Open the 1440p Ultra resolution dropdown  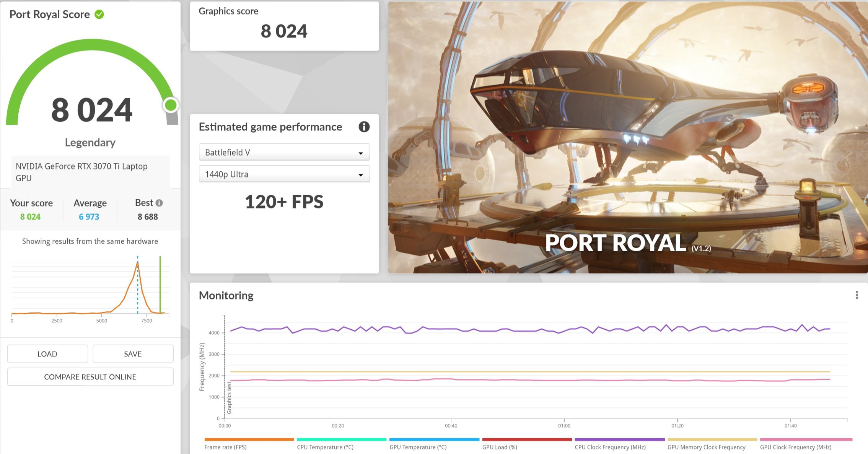click(x=284, y=174)
